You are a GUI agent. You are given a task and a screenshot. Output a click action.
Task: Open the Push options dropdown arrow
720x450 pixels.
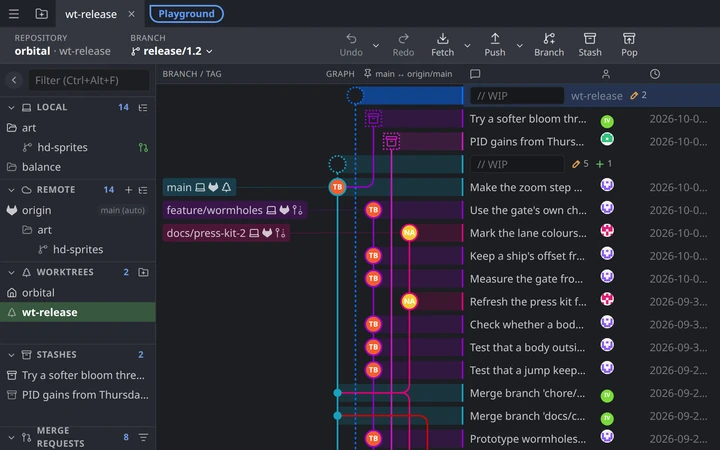click(519, 45)
